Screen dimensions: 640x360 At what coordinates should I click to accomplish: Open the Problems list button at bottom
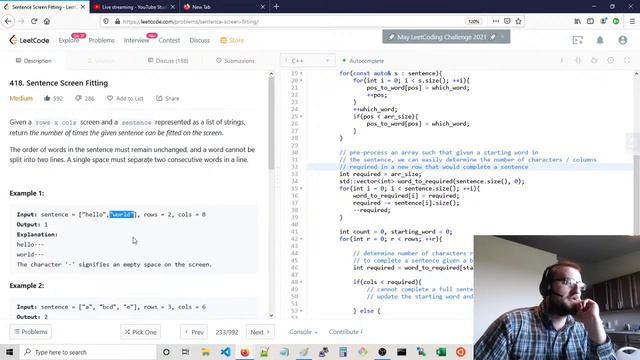point(31,332)
